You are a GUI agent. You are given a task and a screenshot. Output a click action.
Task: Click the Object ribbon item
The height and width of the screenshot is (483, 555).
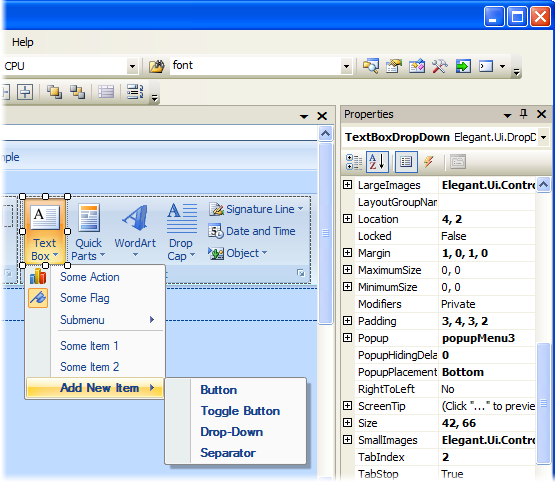pyautogui.click(x=238, y=253)
